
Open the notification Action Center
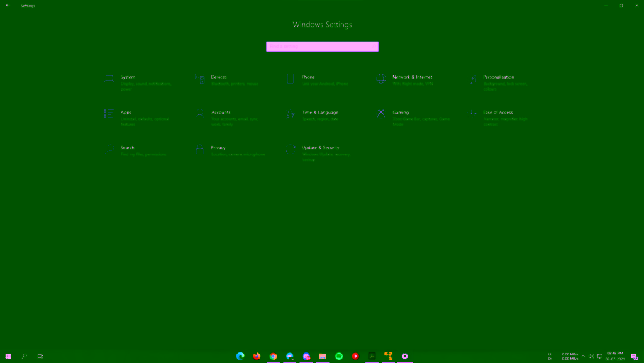pyautogui.click(x=635, y=356)
